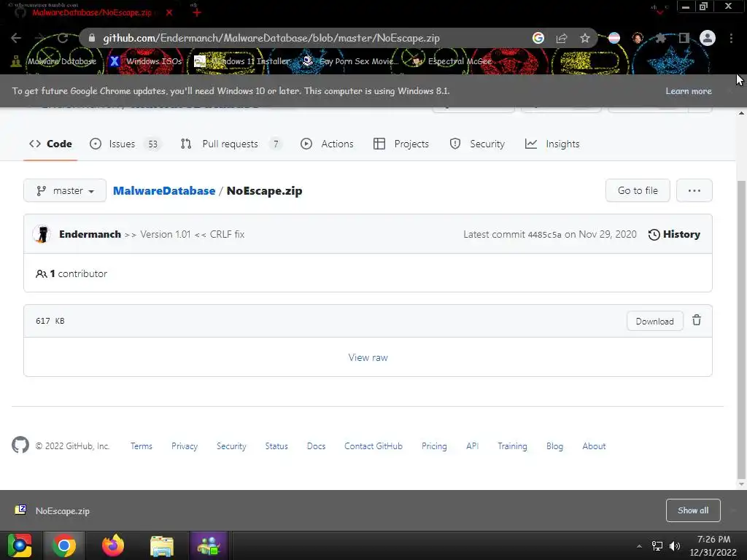The width and height of the screenshot is (747, 560).
Task: Switch to the Code tab
Action: (x=50, y=144)
